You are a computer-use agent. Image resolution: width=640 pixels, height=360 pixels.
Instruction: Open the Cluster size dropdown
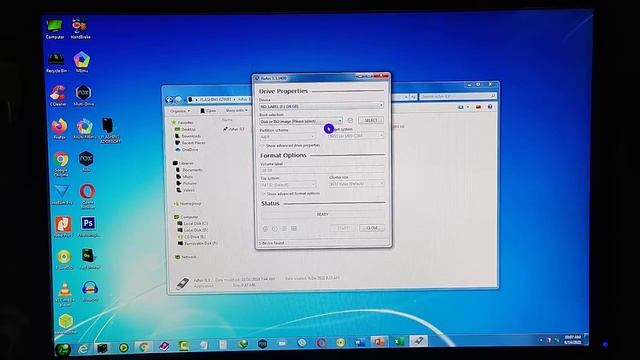[x=356, y=184]
